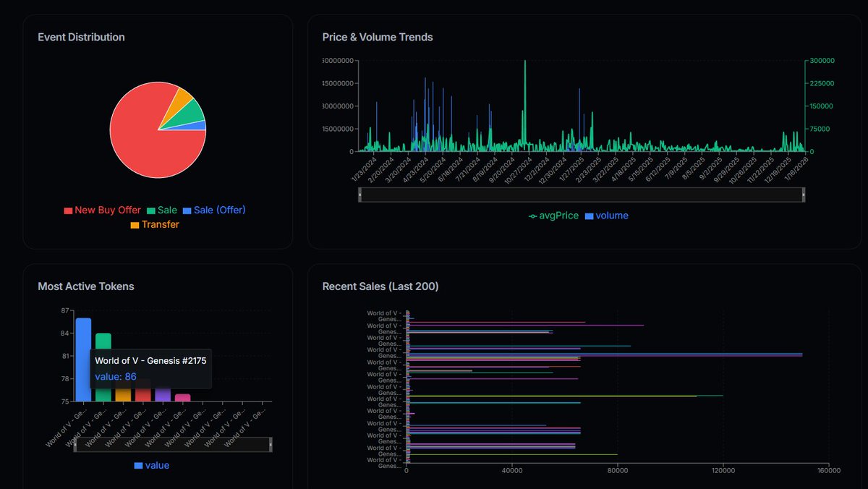
Task: Click the Most Active Tokens title
Action: click(86, 286)
